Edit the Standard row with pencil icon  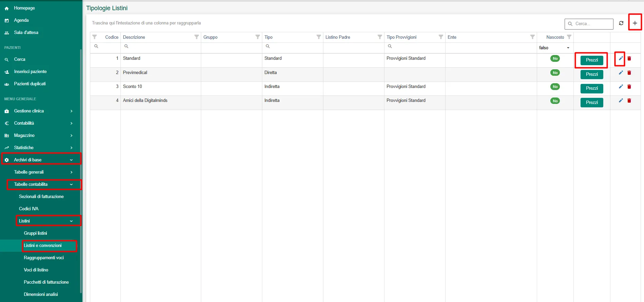[621, 58]
